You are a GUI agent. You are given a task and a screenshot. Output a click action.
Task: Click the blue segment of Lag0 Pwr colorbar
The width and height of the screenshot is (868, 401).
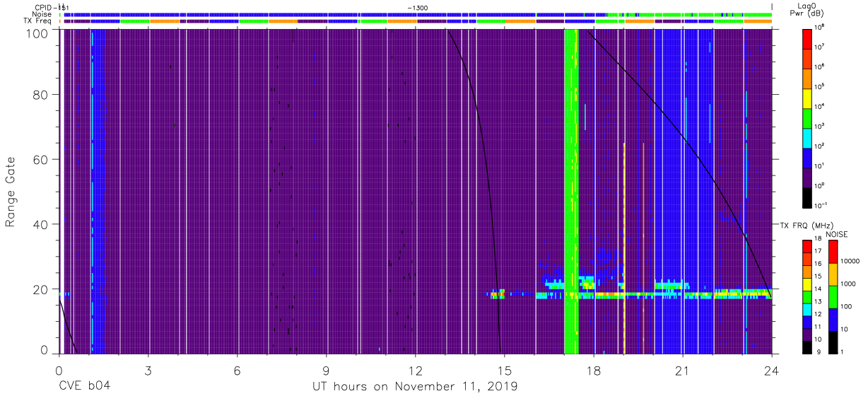click(x=808, y=158)
